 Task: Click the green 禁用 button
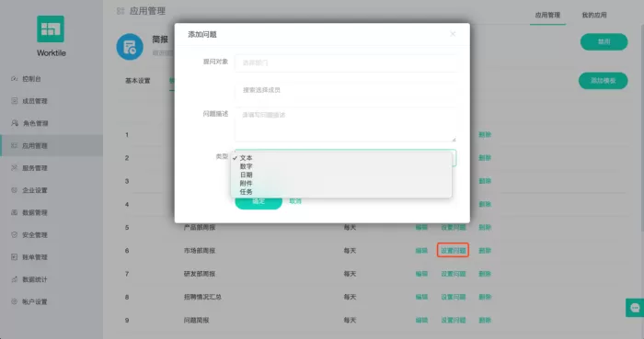click(604, 42)
